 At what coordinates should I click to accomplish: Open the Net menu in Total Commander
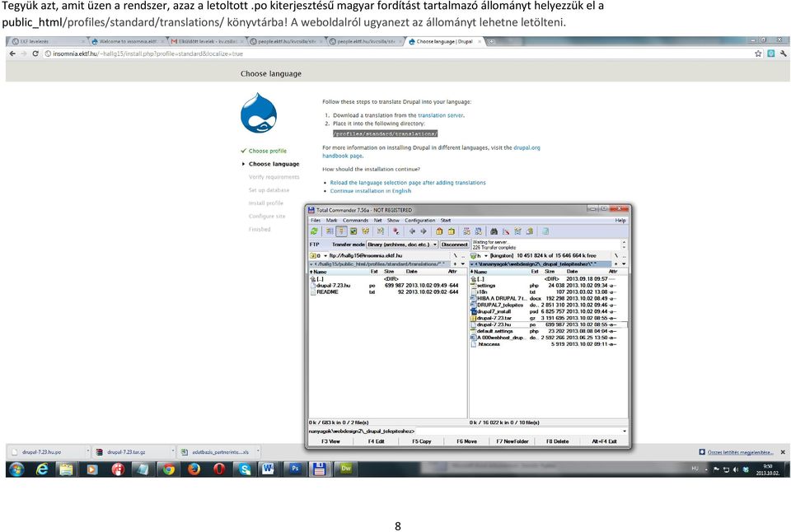pos(378,221)
